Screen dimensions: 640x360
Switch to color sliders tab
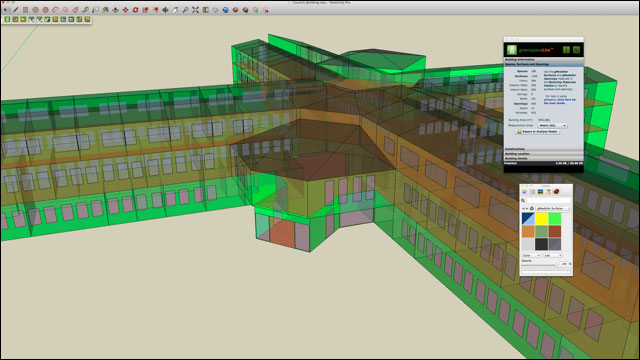point(532,191)
